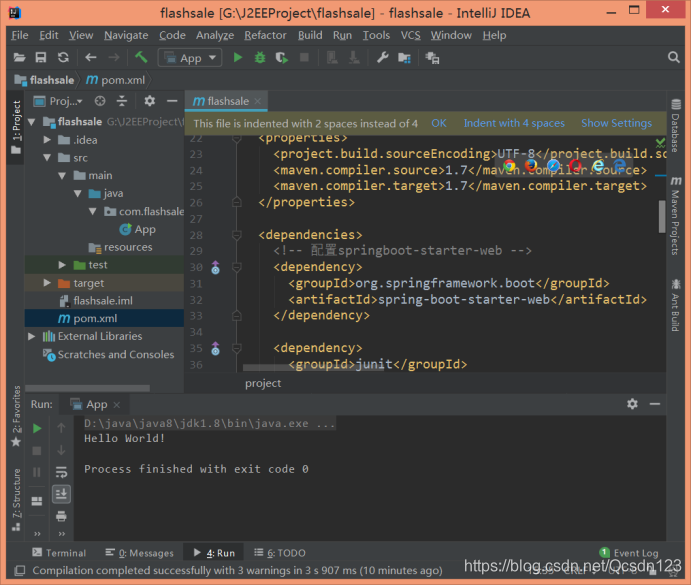Click the Search Everywhere magnifier
Screen dimensions: 692x585
pyautogui.click(x=673, y=57)
